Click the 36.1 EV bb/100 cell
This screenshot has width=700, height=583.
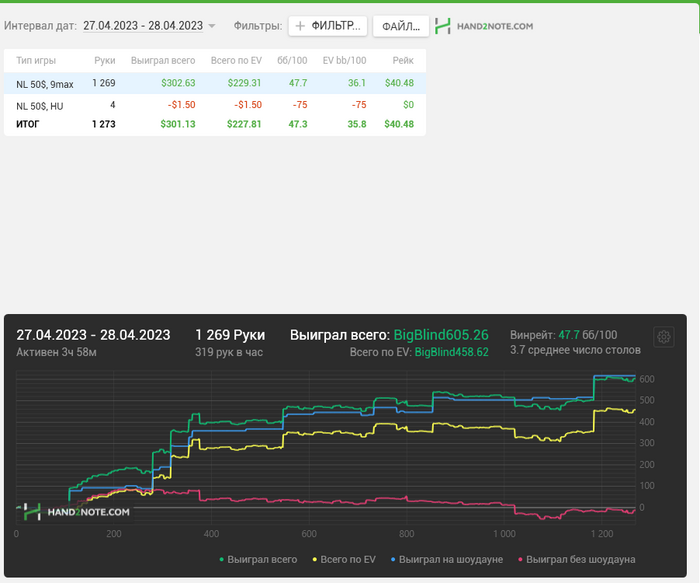coord(357,83)
